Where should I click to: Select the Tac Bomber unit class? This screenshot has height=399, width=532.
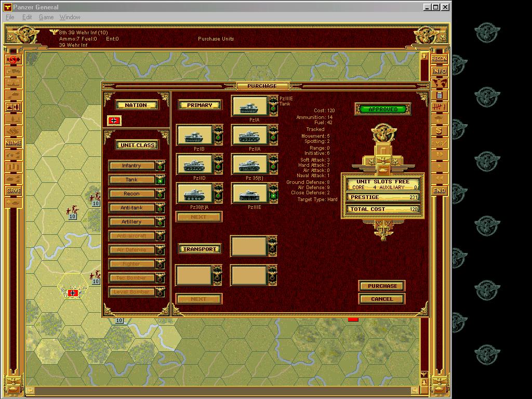[137, 277]
